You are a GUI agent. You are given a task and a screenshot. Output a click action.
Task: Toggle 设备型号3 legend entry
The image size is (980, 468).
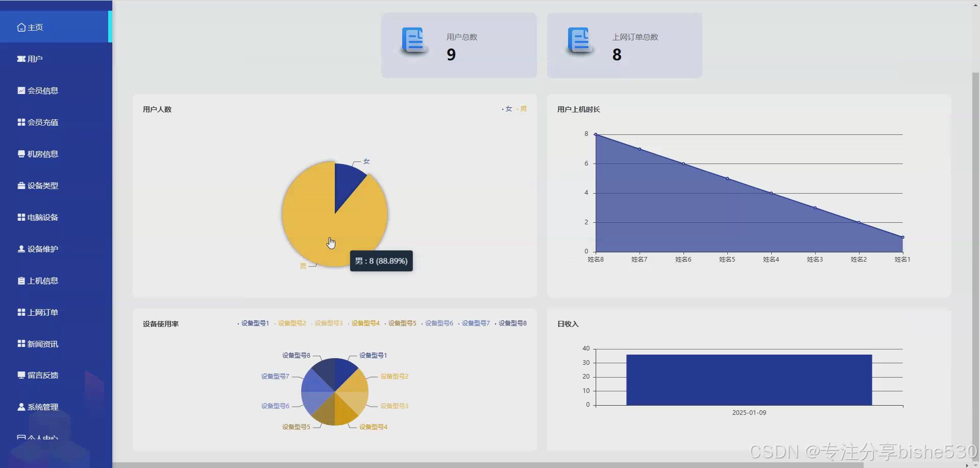point(327,323)
